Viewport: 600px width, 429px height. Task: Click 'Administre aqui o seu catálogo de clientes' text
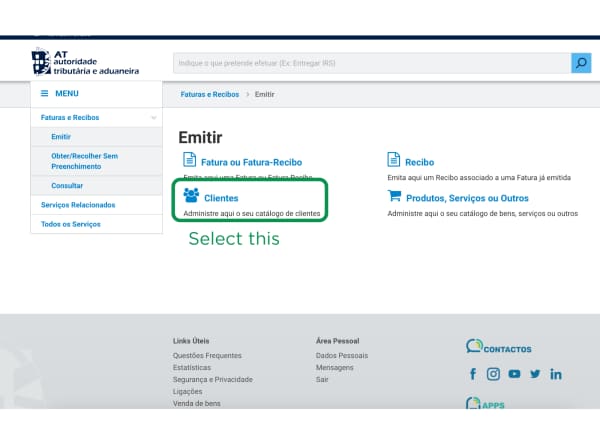pos(252,214)
